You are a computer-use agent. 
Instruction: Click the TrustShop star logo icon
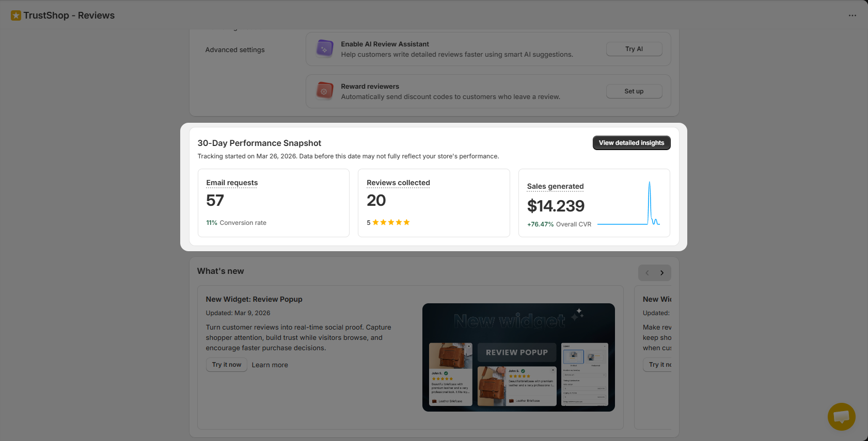pos(16,15)
